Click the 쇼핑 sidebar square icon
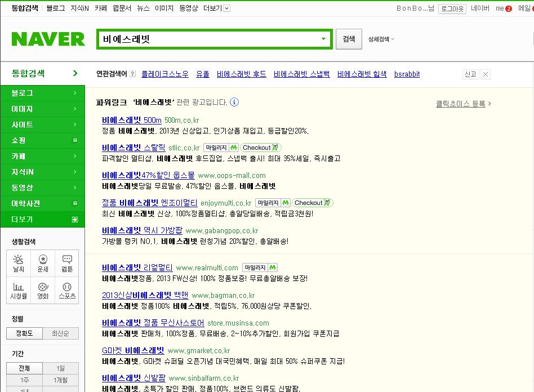This screenshot has height=392, width=534. click(x=75, y=140)
